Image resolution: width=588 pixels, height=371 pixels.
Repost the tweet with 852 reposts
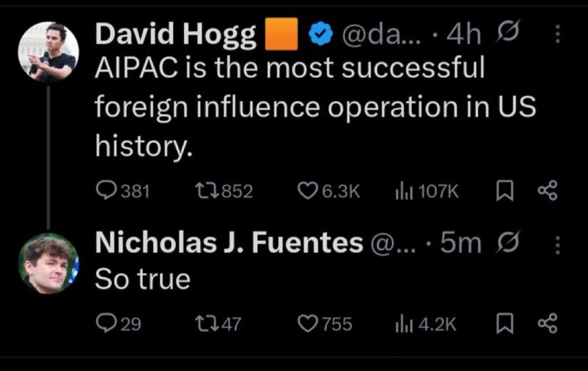205,191
